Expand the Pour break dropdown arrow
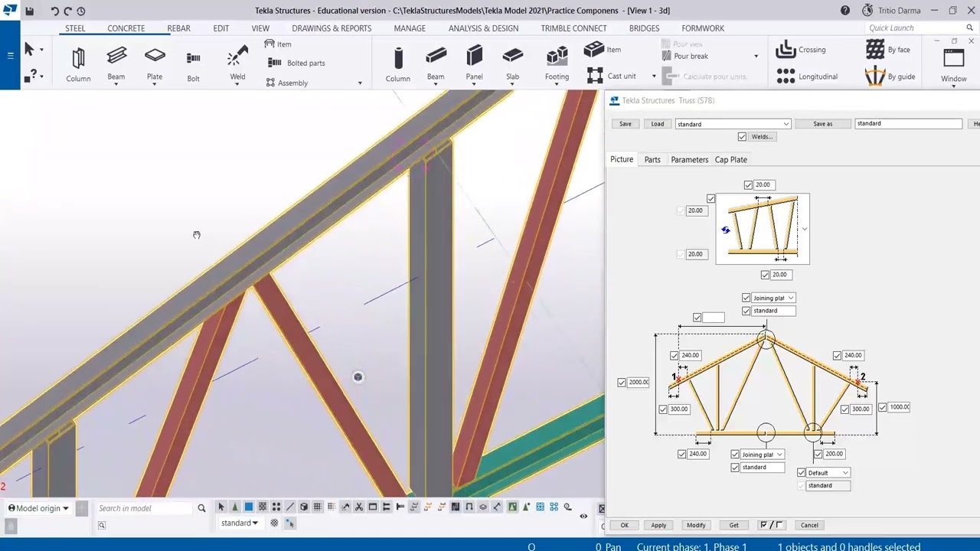The height and width of the screenshot is (551, 980). (756, 56)
